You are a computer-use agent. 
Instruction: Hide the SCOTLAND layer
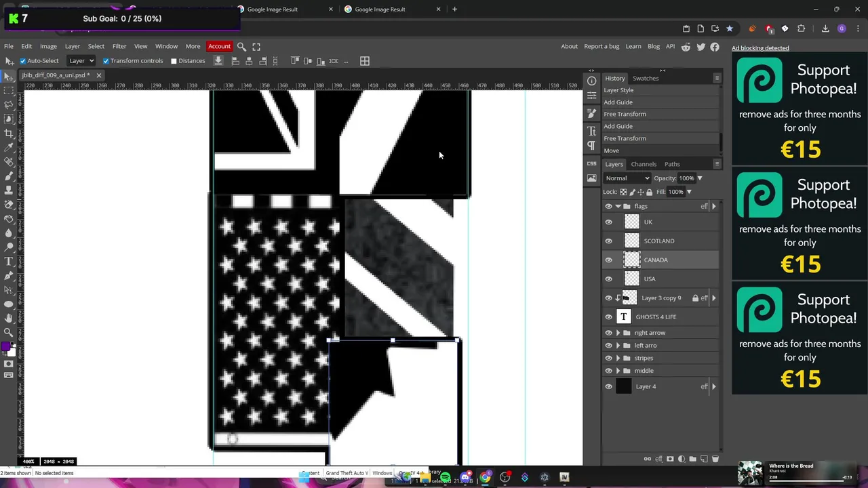608,241
